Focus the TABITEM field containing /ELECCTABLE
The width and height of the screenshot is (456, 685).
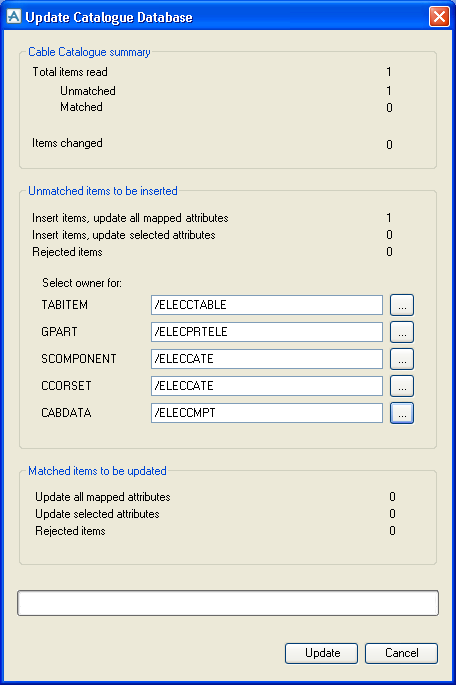(x=267, y=305)
